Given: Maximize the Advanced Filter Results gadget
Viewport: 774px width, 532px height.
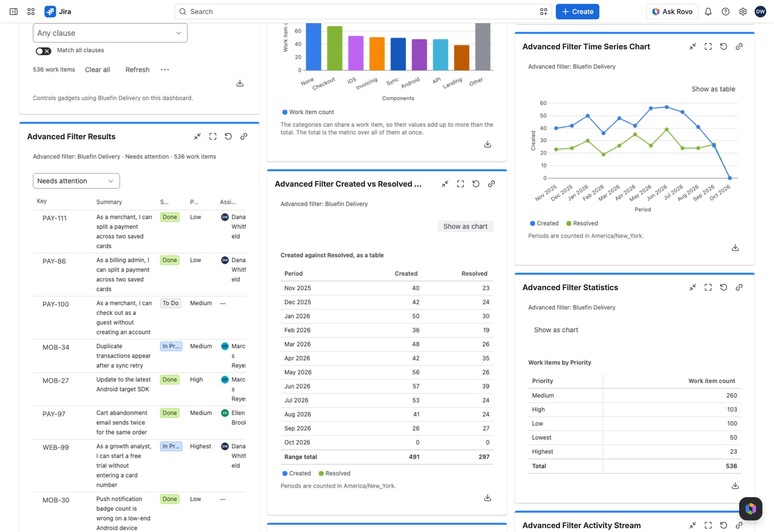Looking at the screenshot, I should (x=213, y=136).
